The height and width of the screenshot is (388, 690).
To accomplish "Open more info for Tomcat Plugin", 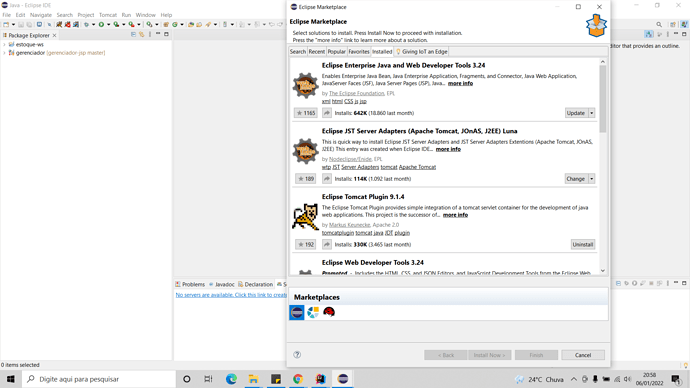I will point(455,215).
